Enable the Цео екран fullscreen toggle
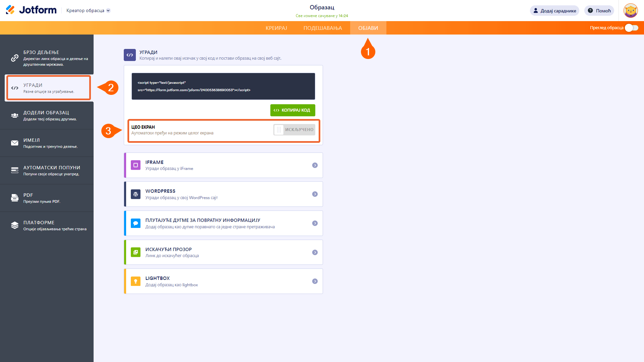Viewport: 644px width, 362px height. point(294,130)
